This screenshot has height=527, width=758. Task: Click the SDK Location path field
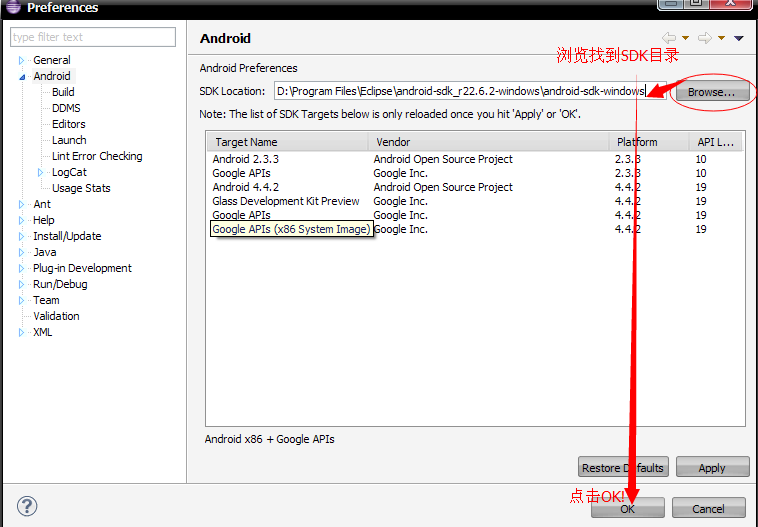point(470,91)
